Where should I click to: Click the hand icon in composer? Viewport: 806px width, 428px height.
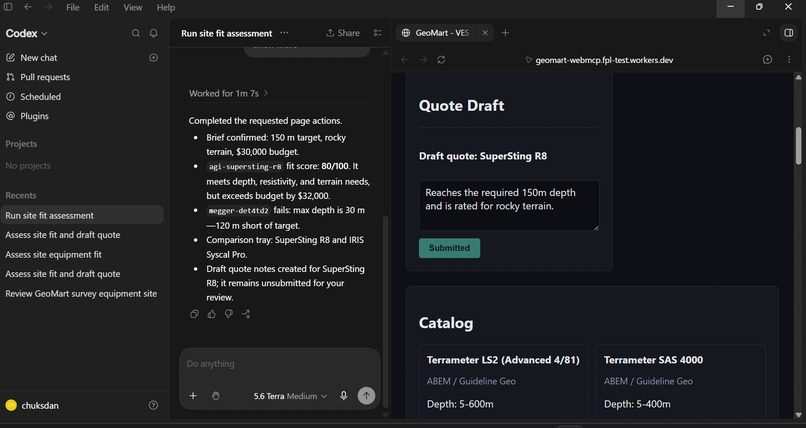pos(215,396)
